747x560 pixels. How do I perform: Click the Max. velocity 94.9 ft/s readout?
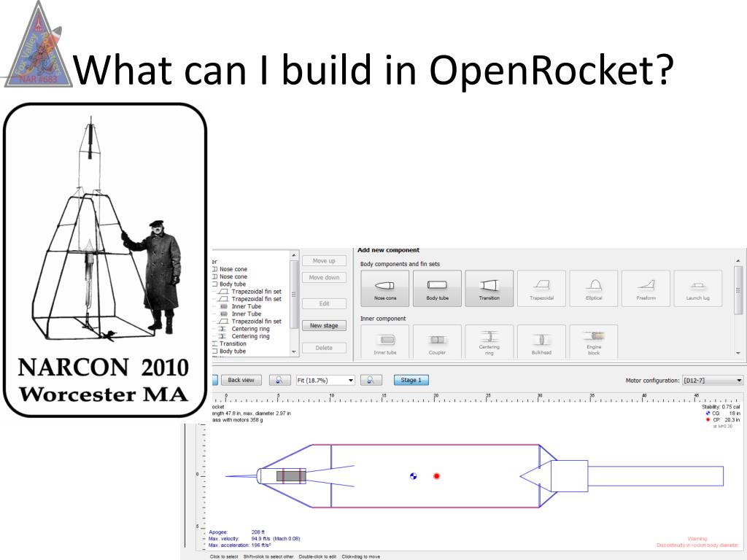click(x=255, y=539)
